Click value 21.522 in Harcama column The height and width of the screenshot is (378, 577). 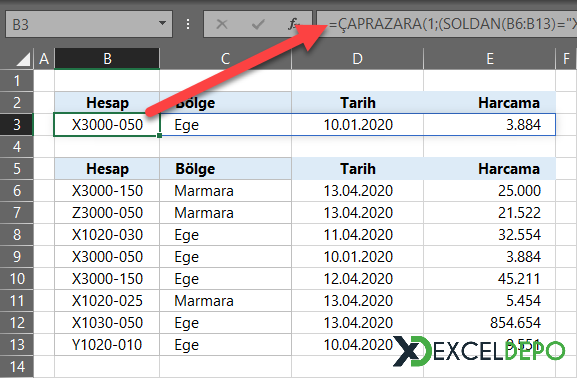[519, 213]
